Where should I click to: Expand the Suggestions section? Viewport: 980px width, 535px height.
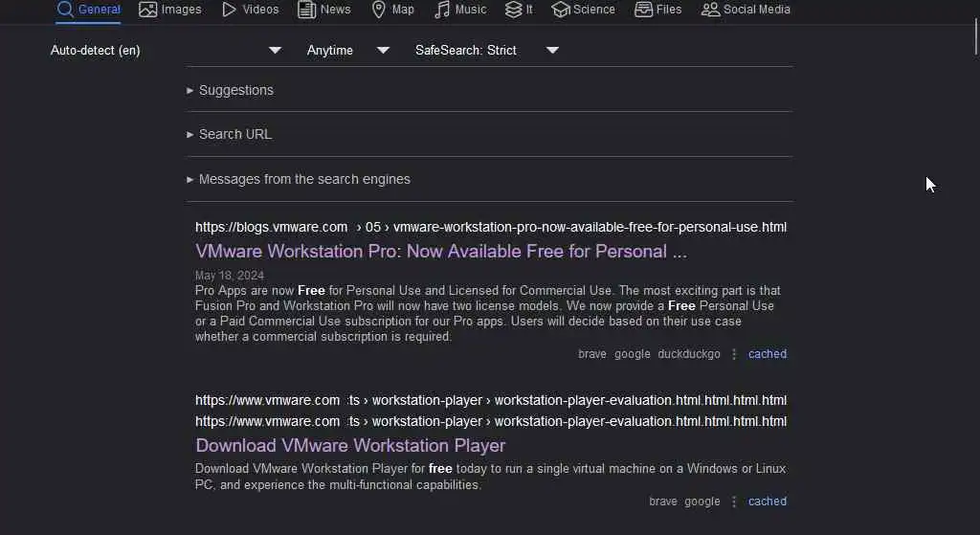coord(230,90)
